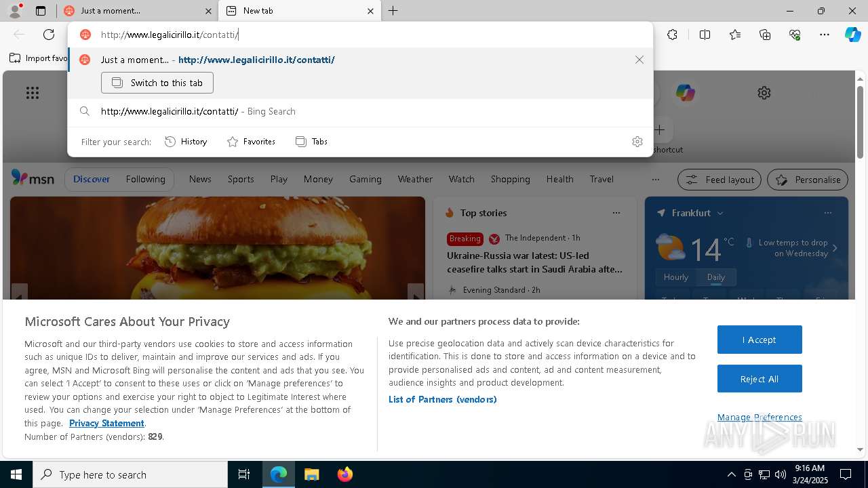Click the colorful Copilot icon on page
The image size is (868, 488).
click(686, 93)
